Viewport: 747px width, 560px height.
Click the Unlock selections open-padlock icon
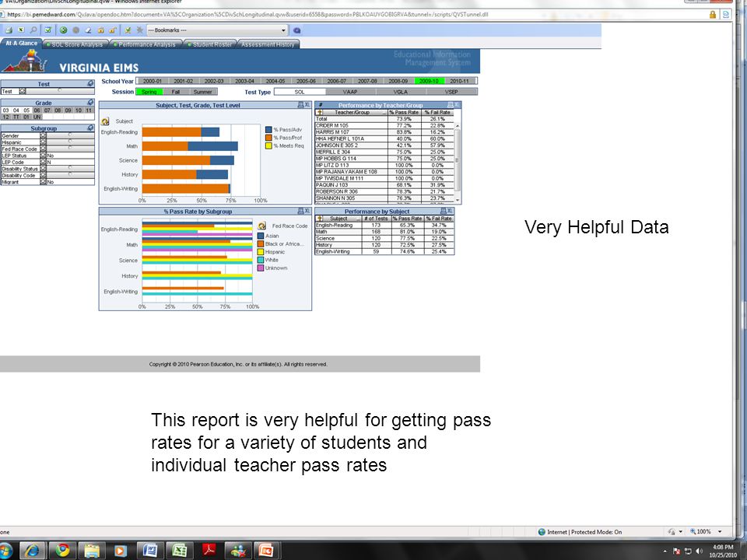point(112,30)
